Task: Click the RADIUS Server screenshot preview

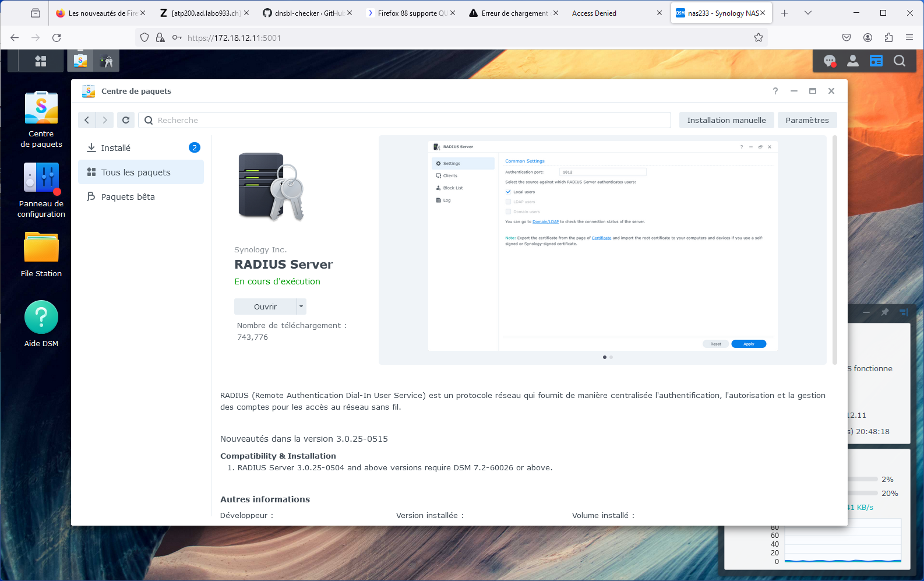Action: pos(602,246)
